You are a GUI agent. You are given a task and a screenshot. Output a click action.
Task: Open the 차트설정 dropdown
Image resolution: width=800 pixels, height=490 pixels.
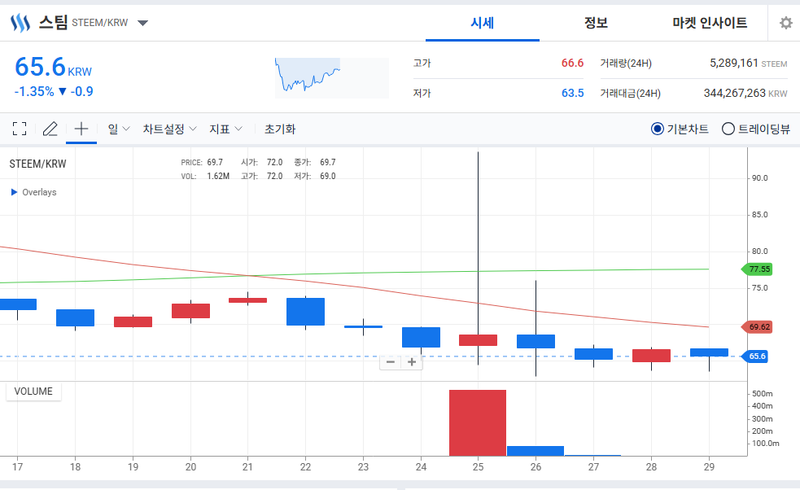[169, 129]
